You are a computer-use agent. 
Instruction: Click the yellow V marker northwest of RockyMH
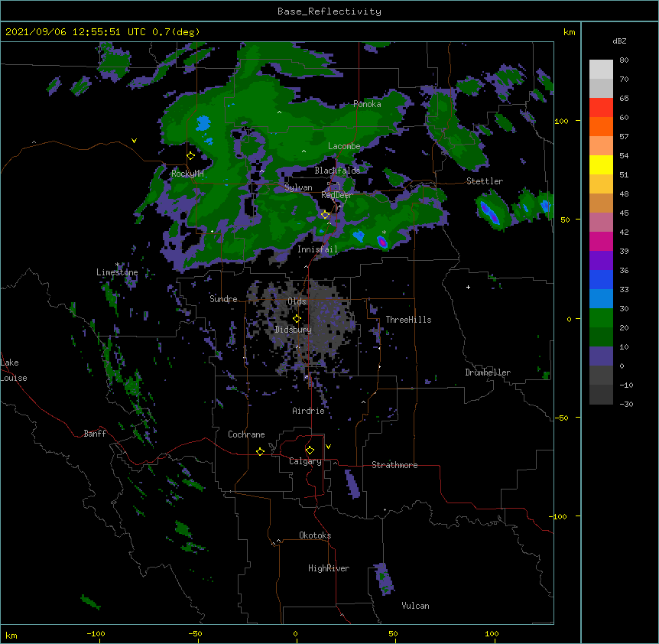[134, 141]
